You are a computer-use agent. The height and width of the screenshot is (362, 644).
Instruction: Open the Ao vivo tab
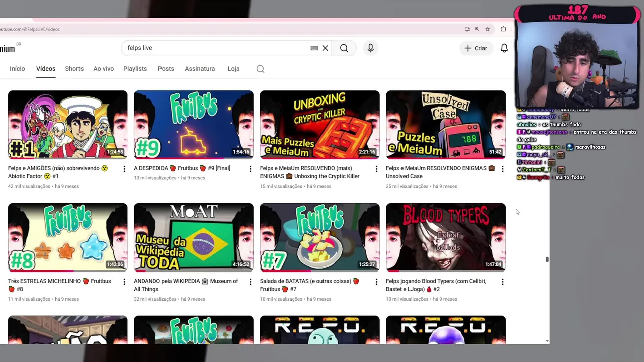pos(103,69)
